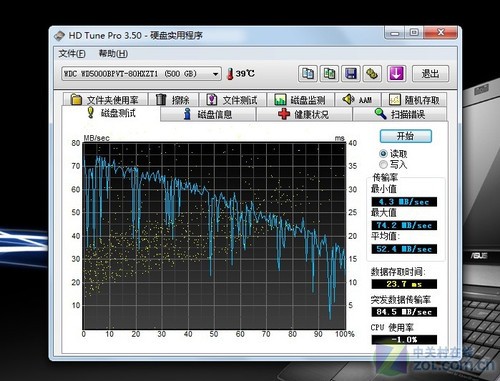Viewport: 500px width, 381px height.
Task: Click the access time 23.7 ms value
Action: click(404, 284)
